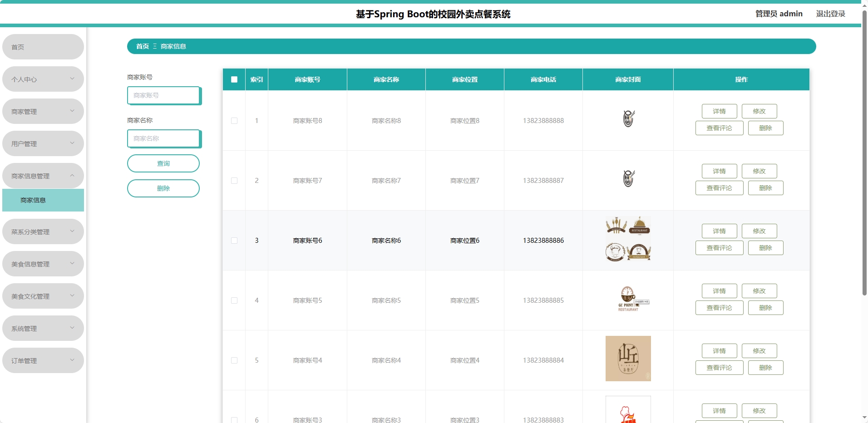
Task: Click the 商家封面 column header
Action: point(628,79)
